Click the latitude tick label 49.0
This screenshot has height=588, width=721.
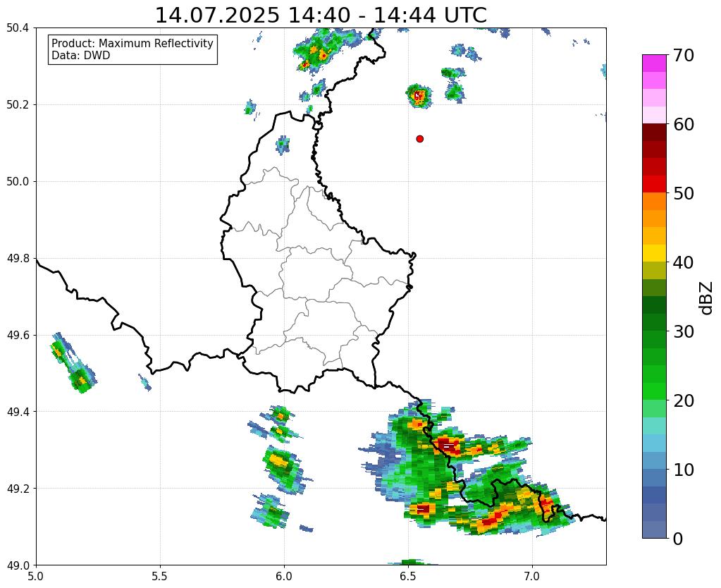tap(18, 565)
